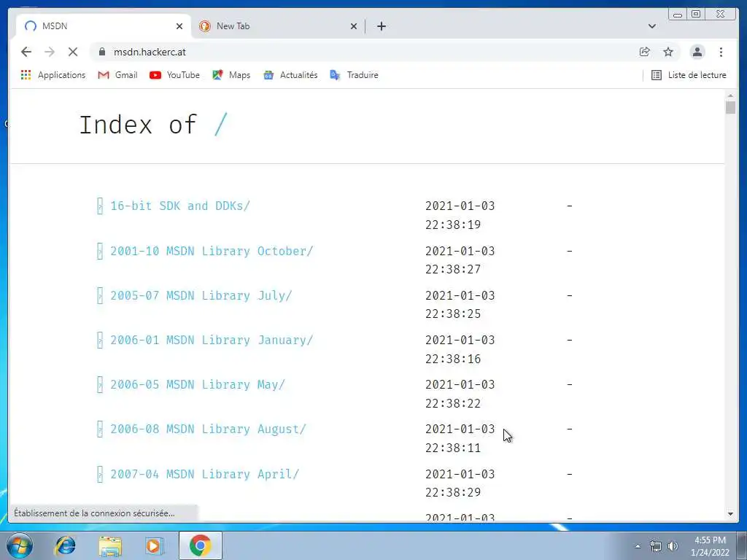Click folder icon beside 2006-01 MSDN Library

pos(99,340)
